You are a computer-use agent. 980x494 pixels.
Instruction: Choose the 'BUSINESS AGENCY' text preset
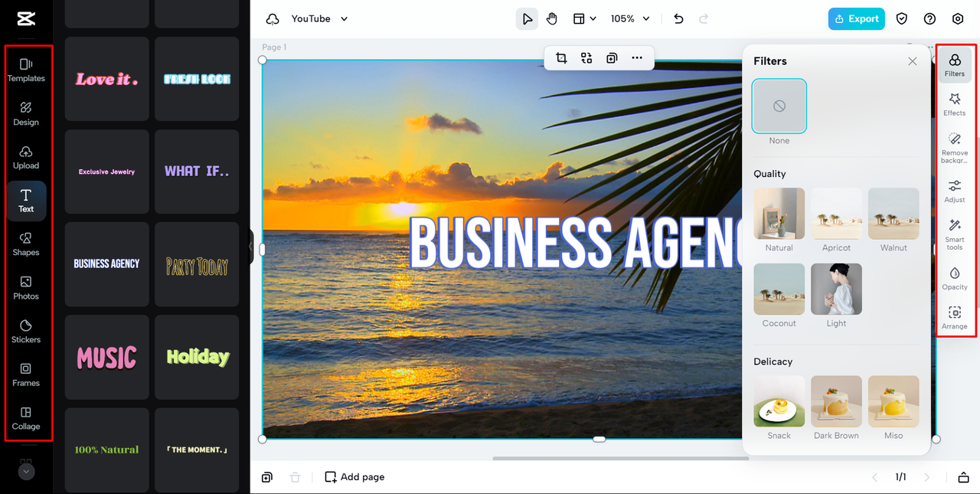(x=107, y=264)
